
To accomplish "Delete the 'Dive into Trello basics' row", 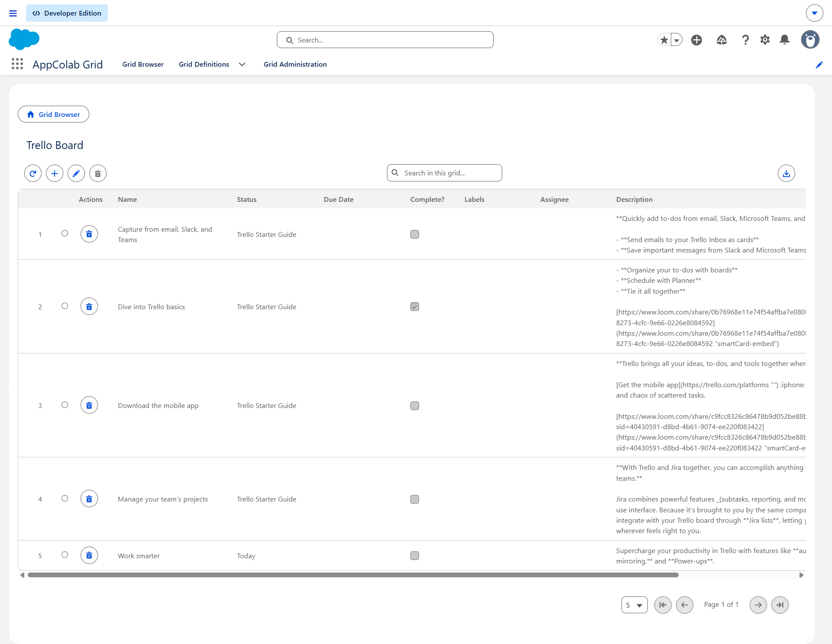I will click(x=89, y=306).
